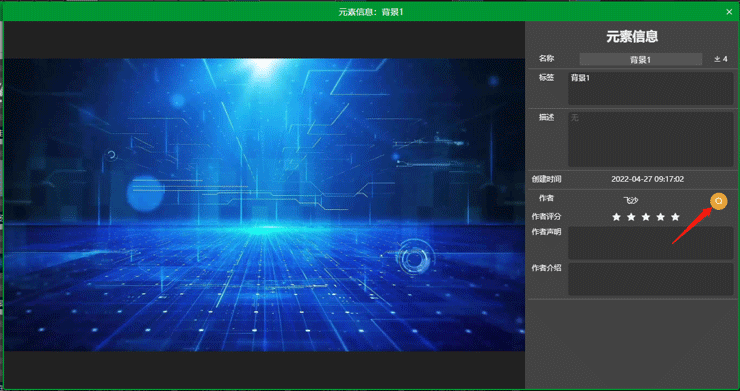Screen dimensions: 740x391
Task: Click the blue background preview image
Action: pos(265,204)
